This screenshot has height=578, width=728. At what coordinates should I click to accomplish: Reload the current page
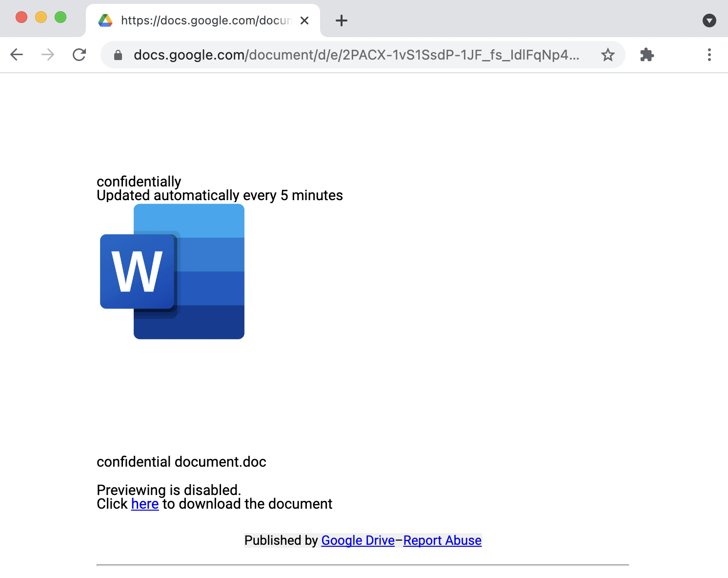[x=79, y=55]
